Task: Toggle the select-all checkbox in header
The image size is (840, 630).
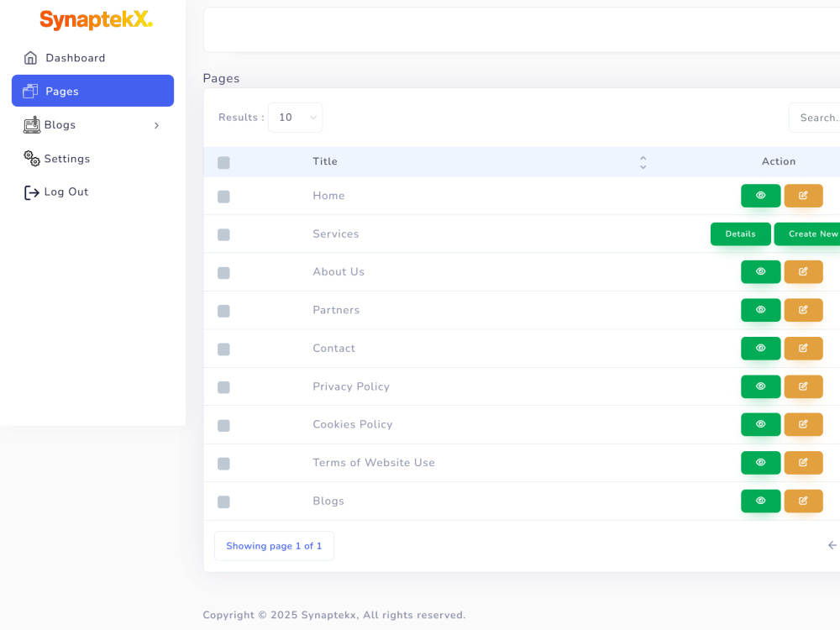Action: (x=224, y=163)
